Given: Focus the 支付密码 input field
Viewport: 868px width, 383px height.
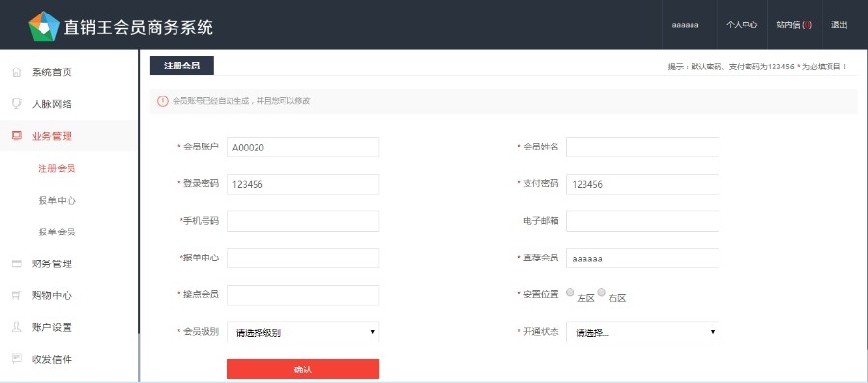Looking at the screenshot, I should [642, 184].
